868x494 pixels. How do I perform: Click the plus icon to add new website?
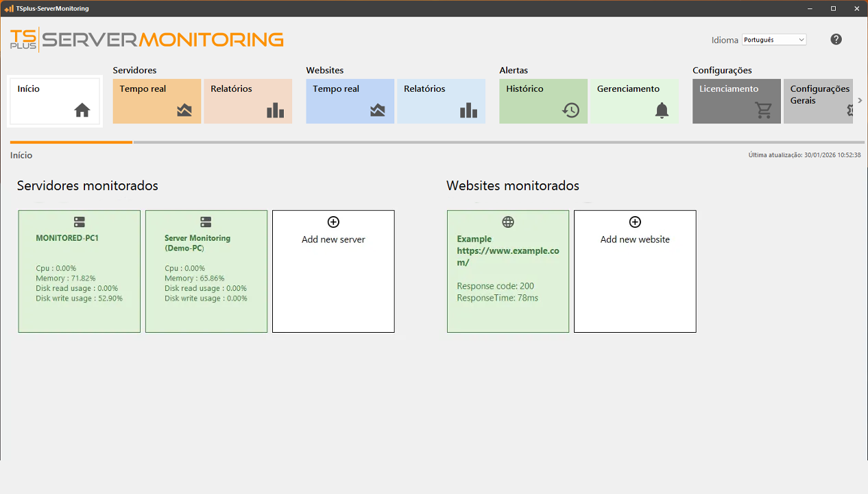pyautogui.click(x=634, y=222)
